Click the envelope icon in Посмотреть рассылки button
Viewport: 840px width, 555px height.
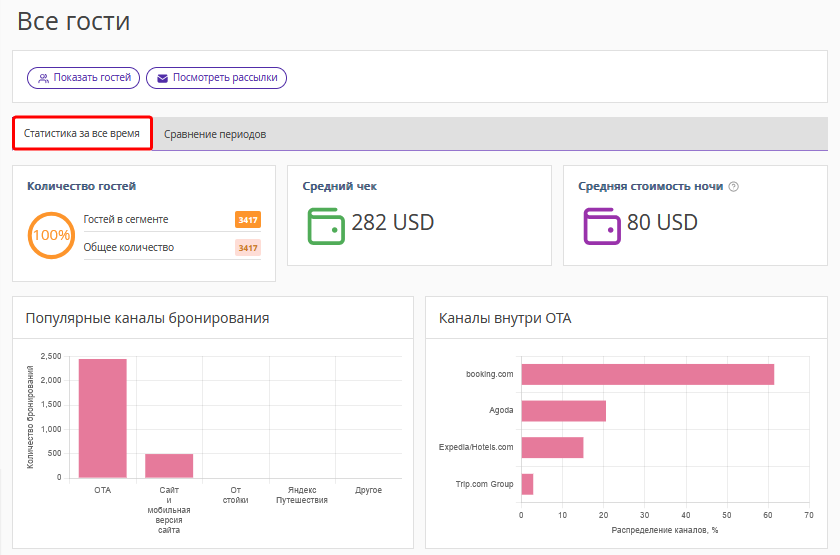pos(162,78)
